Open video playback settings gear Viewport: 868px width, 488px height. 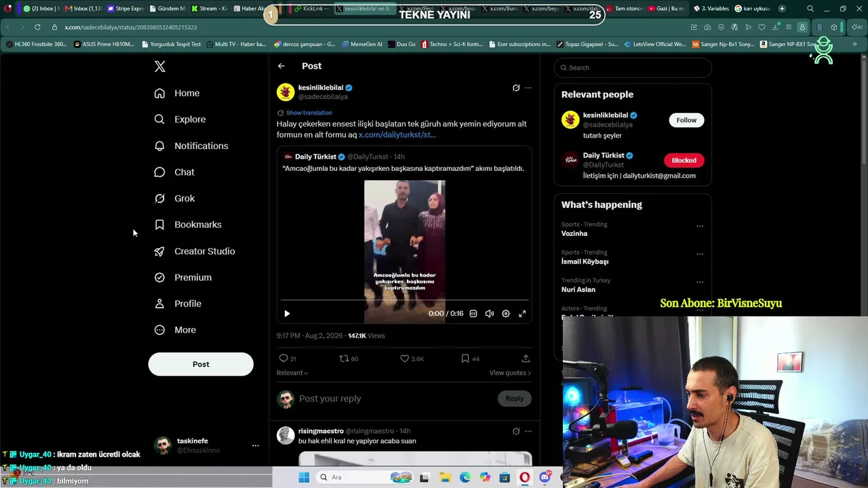click(506, 314)
